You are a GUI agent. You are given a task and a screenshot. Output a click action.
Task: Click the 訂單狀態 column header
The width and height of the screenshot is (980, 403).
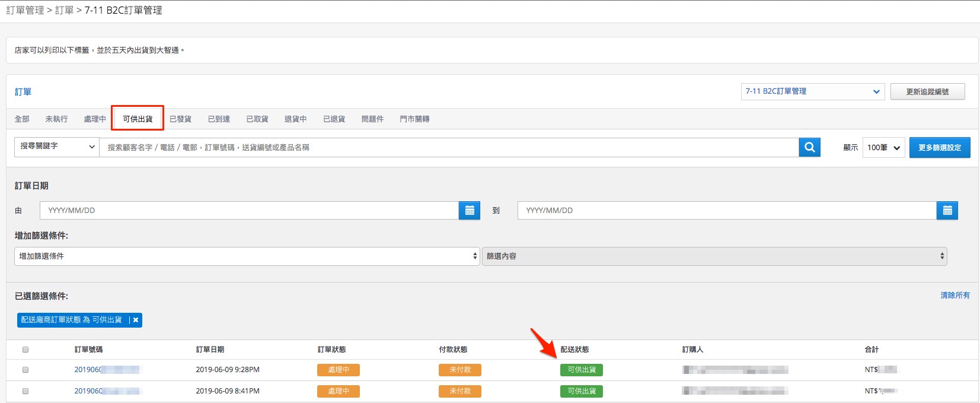(332, 350)
